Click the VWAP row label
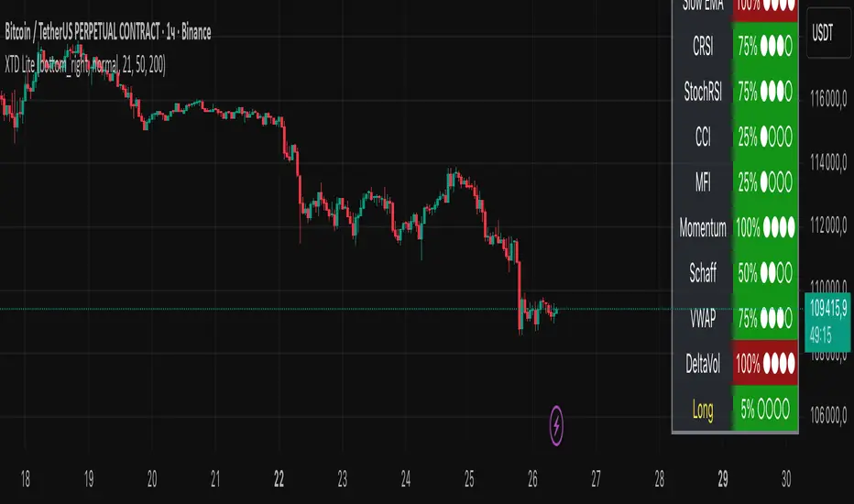Screen dimensions: 854x504 702,319
